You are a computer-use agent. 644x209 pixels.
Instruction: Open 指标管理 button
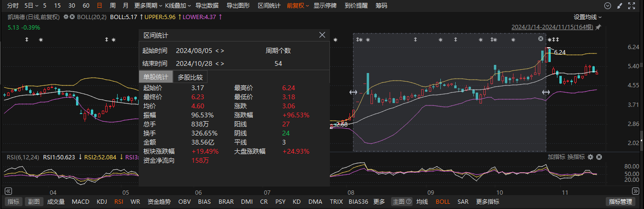(x=619, y=202)
